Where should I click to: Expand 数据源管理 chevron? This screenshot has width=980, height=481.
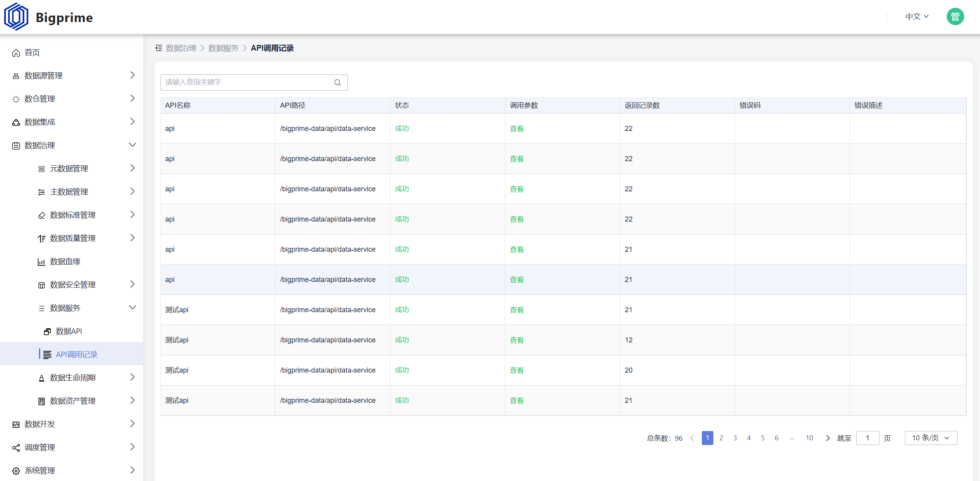coord(132,75)
